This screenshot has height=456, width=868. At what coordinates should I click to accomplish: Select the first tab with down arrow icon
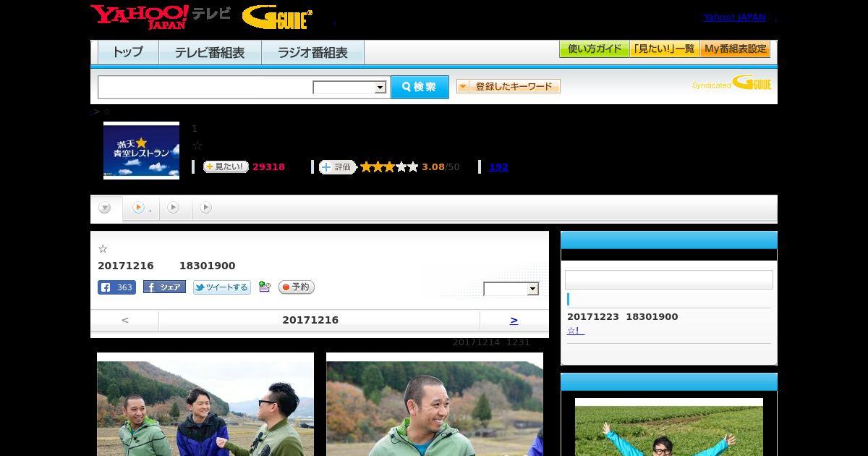(106, 208)
